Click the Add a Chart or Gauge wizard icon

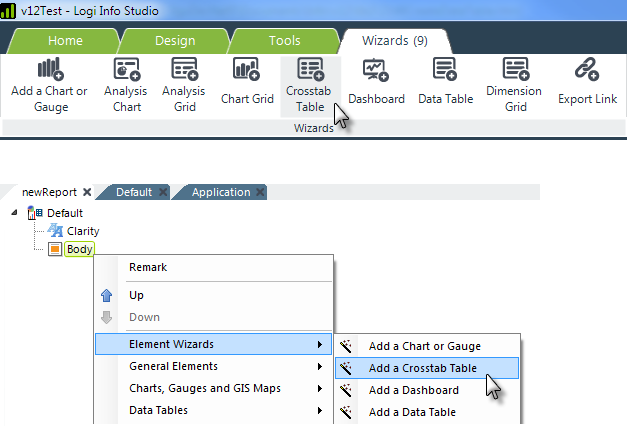tap(51, 69)
